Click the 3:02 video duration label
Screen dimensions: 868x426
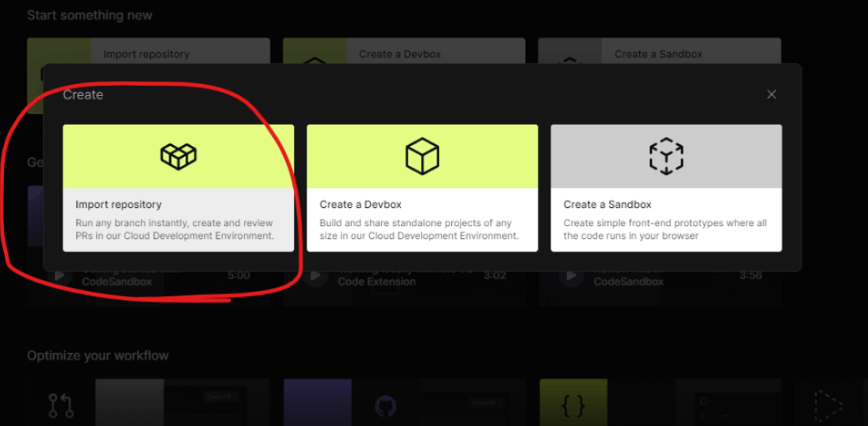pyautogui.click(x=494, y=275)
